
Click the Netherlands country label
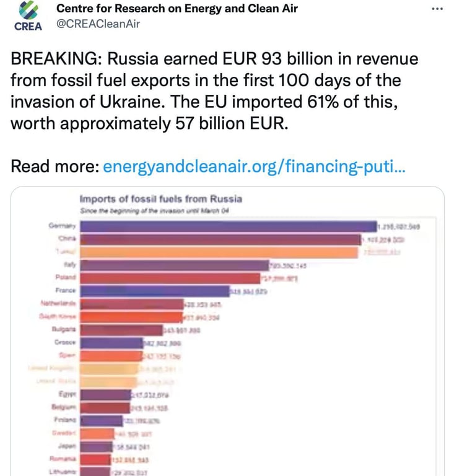(58, 303)
